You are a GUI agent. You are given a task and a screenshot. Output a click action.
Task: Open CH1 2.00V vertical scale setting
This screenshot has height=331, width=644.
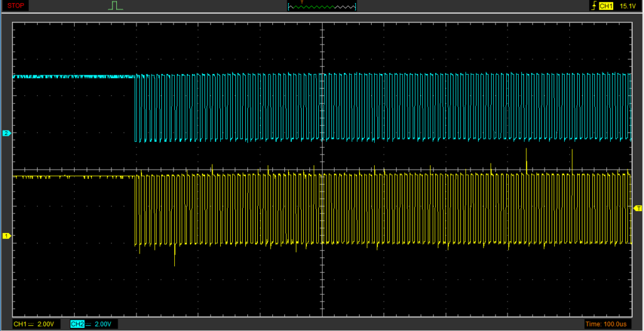[x=46, y=324]
